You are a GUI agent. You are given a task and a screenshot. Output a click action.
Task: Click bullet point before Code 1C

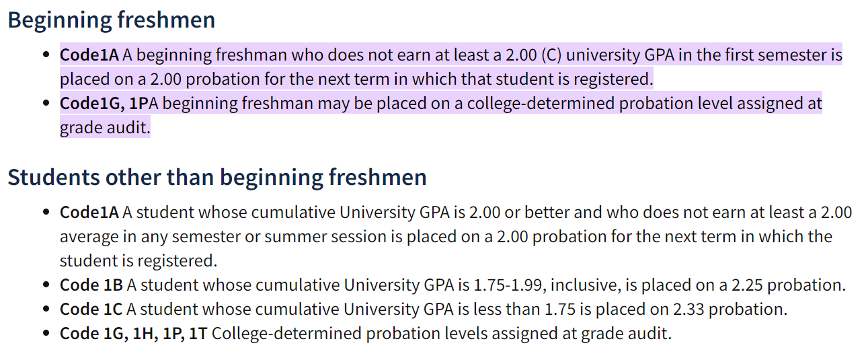(x=46, y=310)
